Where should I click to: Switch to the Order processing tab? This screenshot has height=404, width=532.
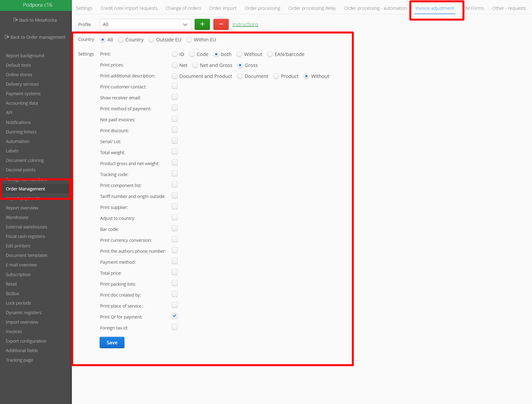point(262,8)
